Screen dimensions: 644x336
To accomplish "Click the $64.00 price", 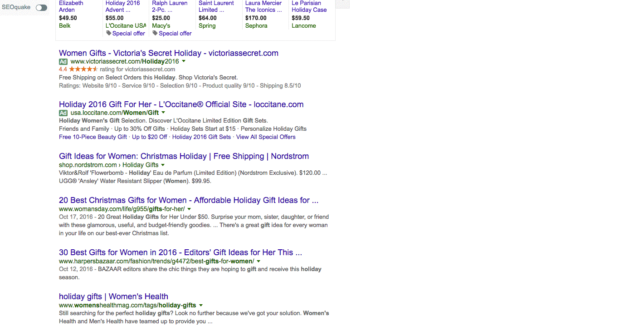I will click(x=208, y=18).
